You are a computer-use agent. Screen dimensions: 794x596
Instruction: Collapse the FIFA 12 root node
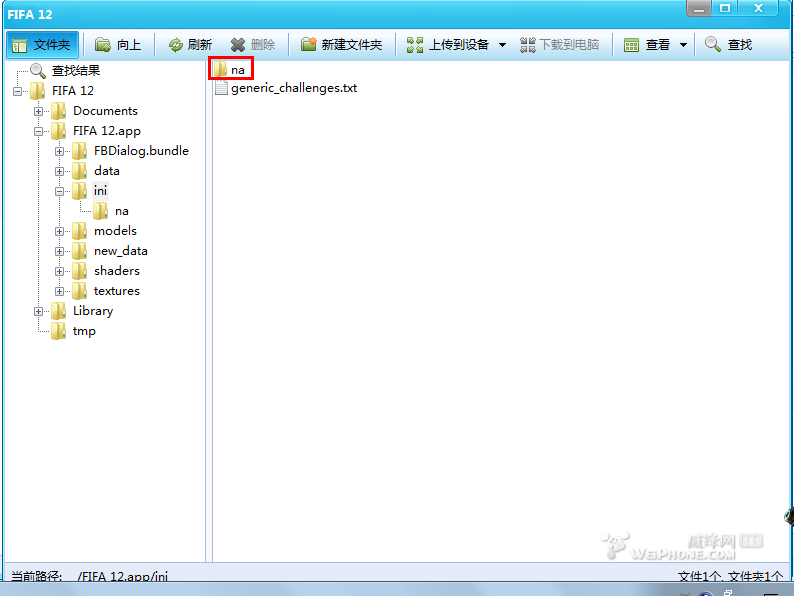pyautogui.click(x=18, y=91)
